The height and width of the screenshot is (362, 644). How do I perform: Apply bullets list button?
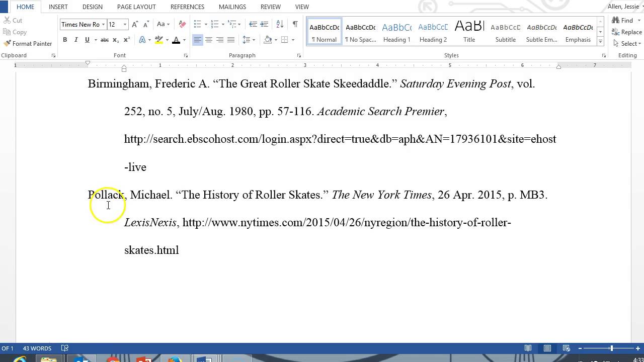tap(197, 24)
